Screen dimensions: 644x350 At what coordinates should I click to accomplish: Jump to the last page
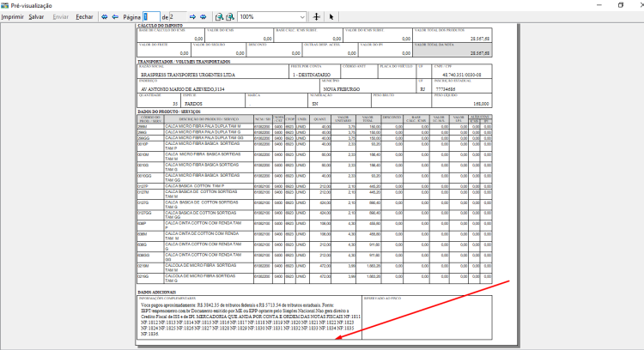click(204, 17)
